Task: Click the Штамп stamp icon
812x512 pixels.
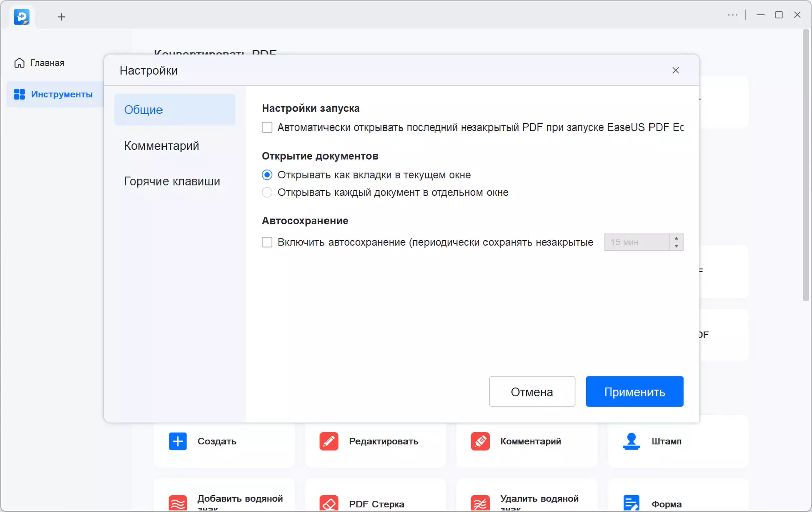Action: (631, 441)
